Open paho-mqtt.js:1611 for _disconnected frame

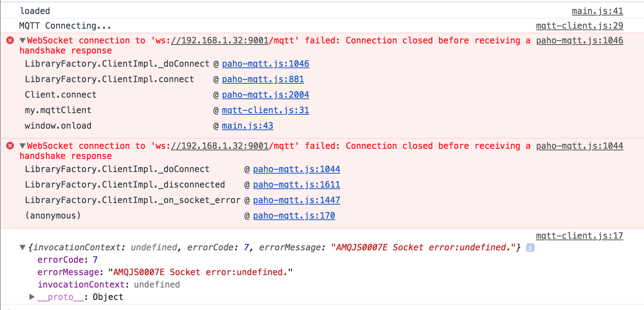click(296, 184)
